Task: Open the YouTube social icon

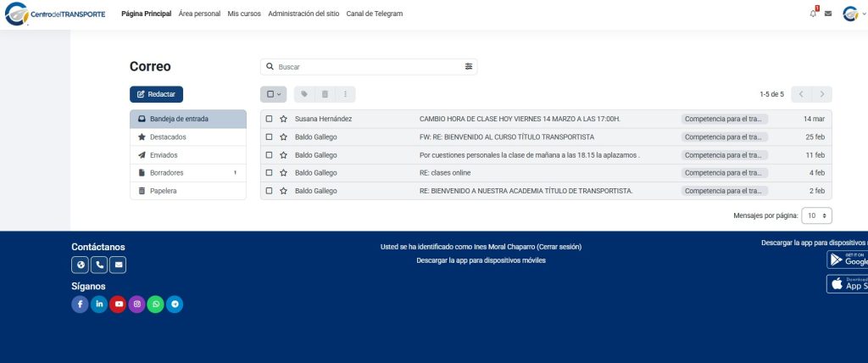Action: (x=118, y=304)
